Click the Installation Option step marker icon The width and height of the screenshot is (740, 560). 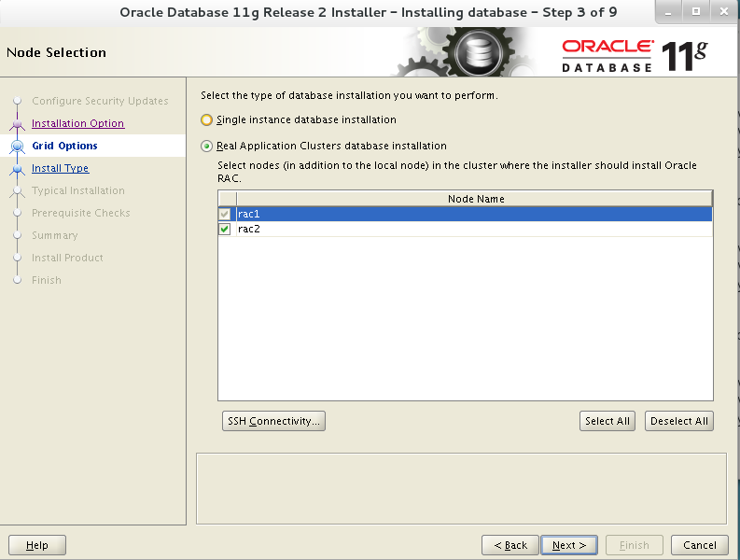[18, 124]
